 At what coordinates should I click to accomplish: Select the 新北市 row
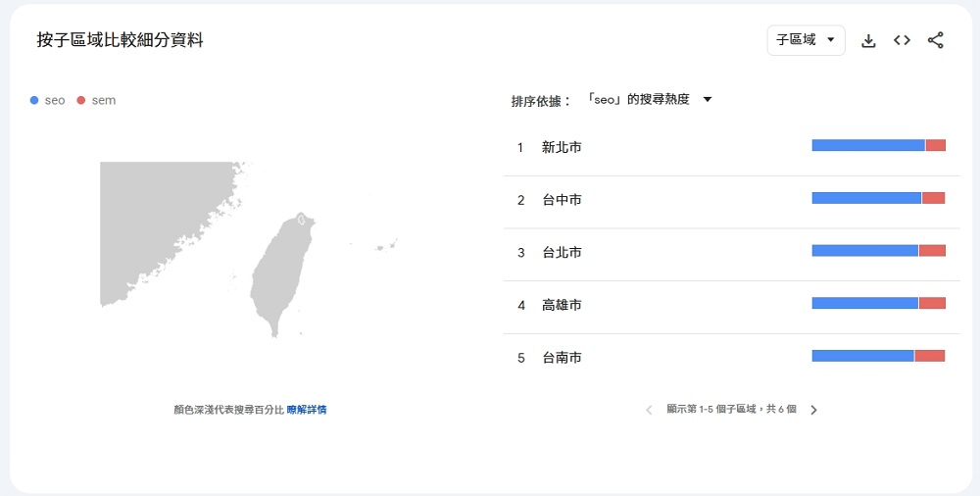tap(731, 148)
